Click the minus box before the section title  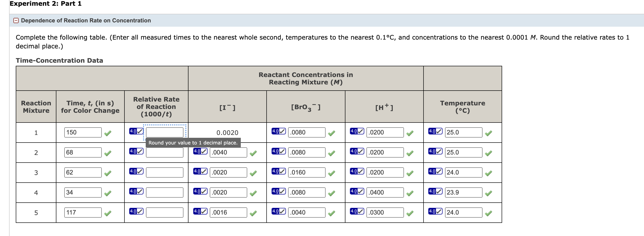16,21
